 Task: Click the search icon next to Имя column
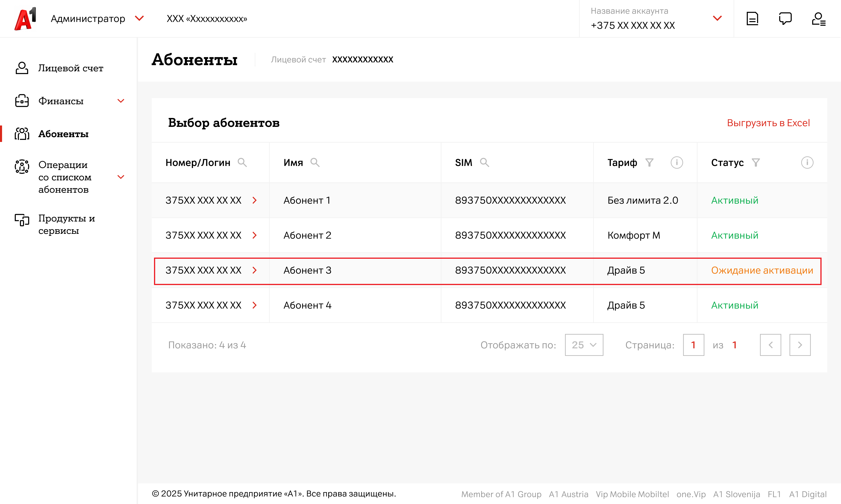click(315, 163)
